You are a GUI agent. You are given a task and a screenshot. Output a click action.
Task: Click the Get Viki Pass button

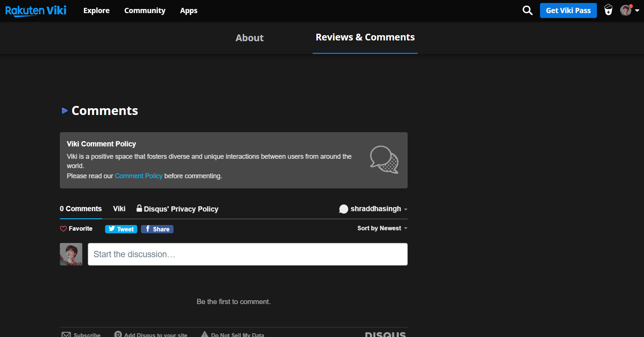568,10
